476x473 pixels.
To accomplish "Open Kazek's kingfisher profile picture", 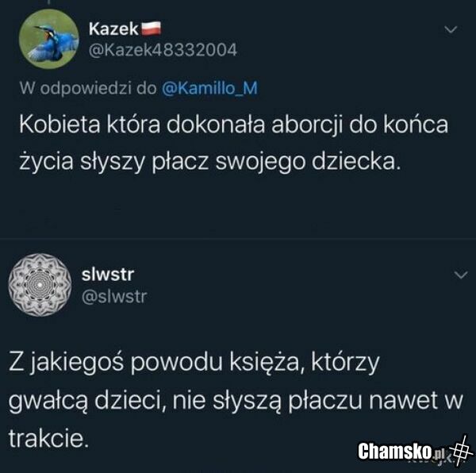I will pos(48,39).
